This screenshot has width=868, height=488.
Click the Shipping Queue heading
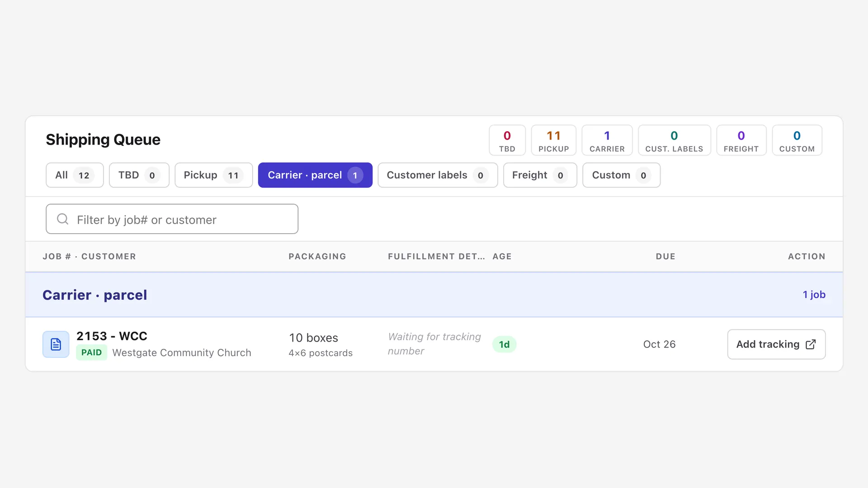click(103, 140)
